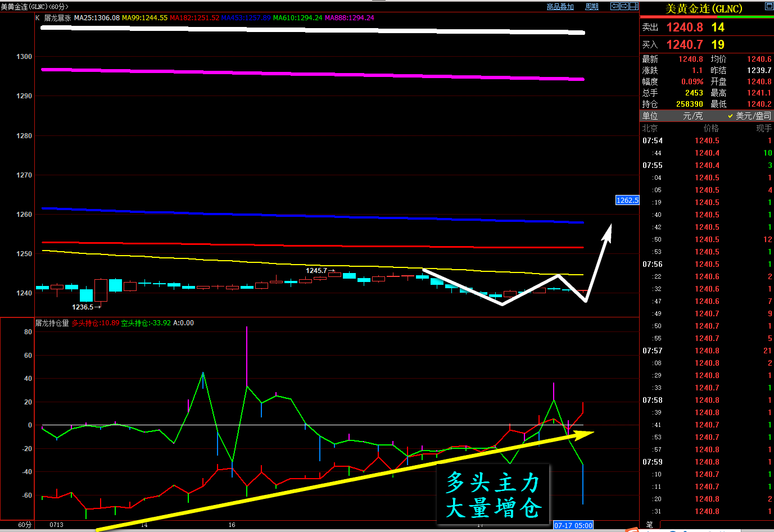Click the 多头主力大量增仓 annotation box
The width and height of the screenshot is (774, 532).
[x=493, y=494]
